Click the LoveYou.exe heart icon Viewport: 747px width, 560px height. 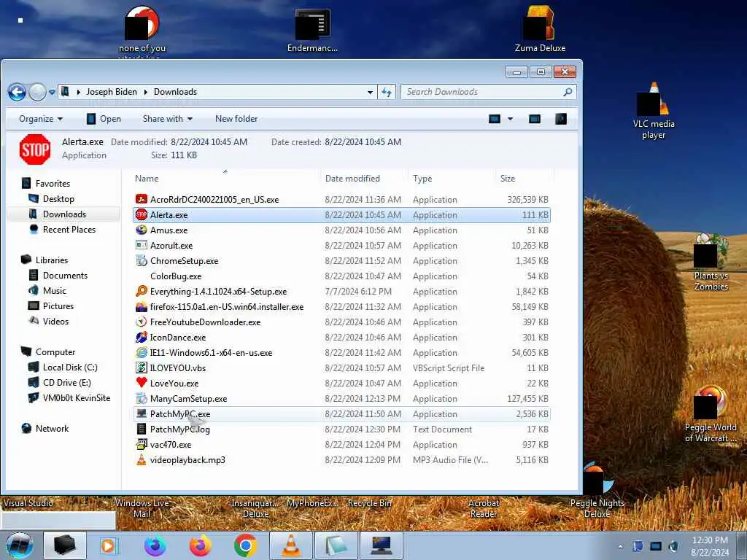pyautogui.click(x=141, y=382)
